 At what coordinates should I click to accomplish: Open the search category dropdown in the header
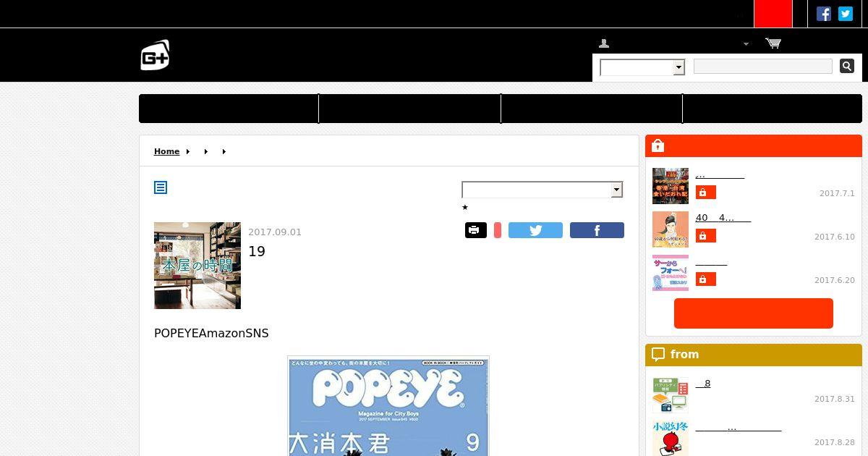click(x=642, y=67)
